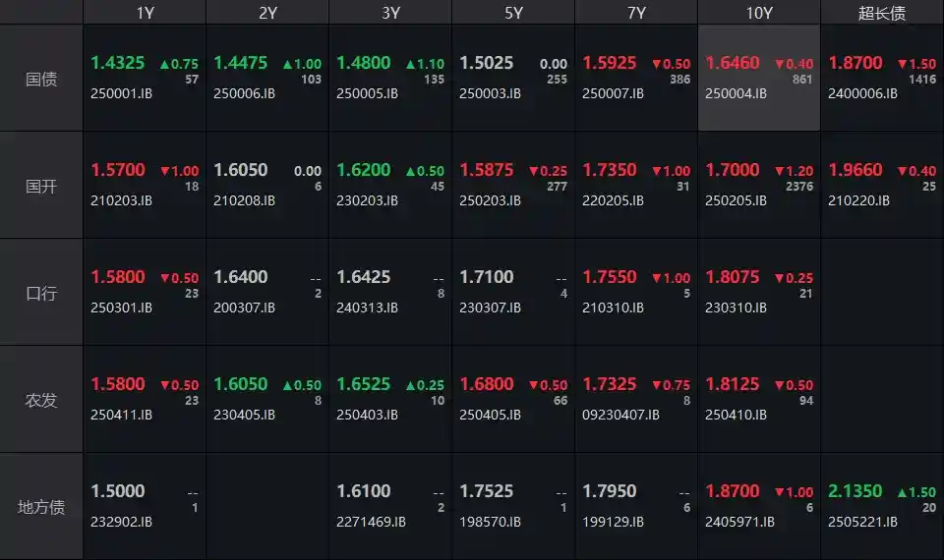Viewport: 944px width, 560px height.
Task: Click the 2.1350 local bond yield
Action: [x=855, y=491]
